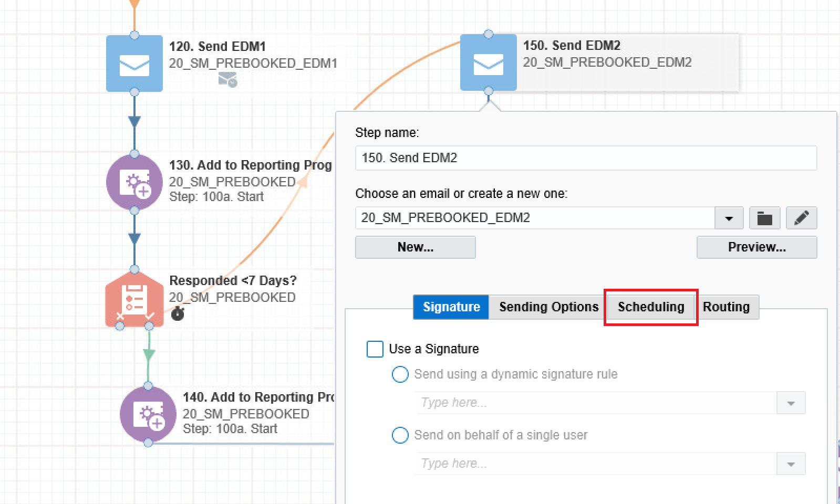Select the Responded <7 Days decision step icon

(x=134, y=299)
